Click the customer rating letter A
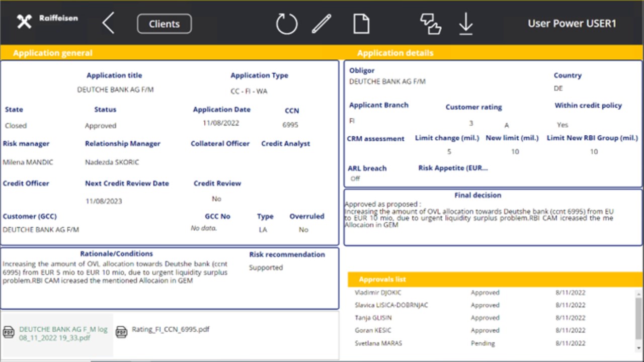 point(507,126)
